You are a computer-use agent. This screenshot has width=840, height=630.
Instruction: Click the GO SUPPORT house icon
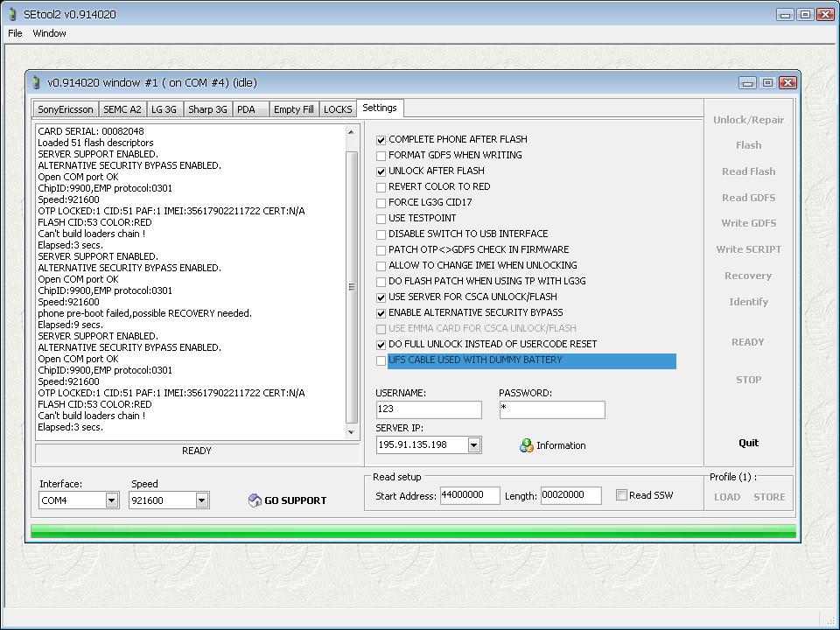point(255,500)
